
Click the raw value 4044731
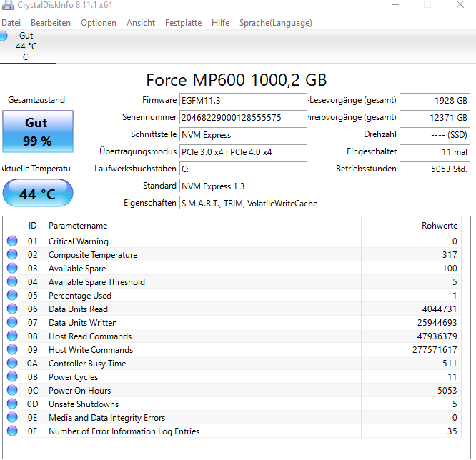440,309
